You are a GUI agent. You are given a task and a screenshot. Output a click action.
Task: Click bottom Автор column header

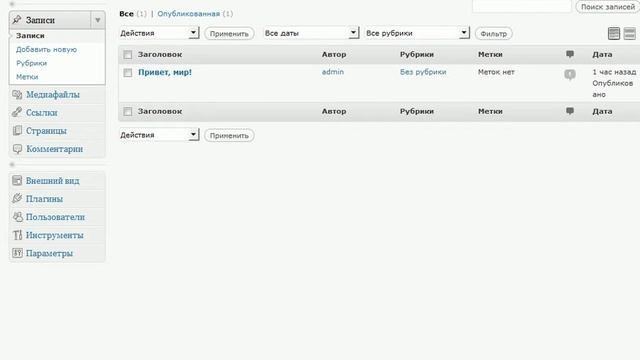pos(334,111)
